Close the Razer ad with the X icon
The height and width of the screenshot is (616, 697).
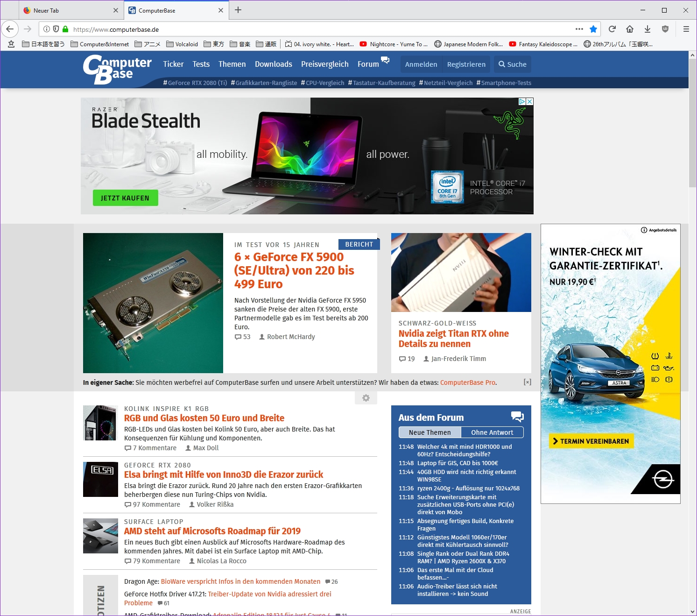click(530, 101)
